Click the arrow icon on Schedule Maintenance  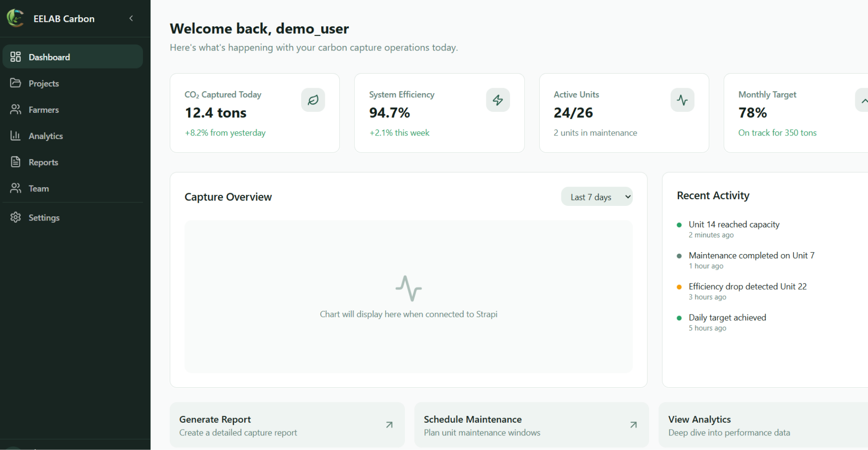[633, 425]
